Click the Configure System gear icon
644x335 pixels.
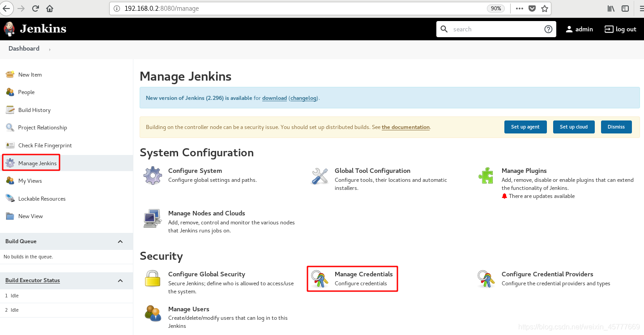pos(153,175)
